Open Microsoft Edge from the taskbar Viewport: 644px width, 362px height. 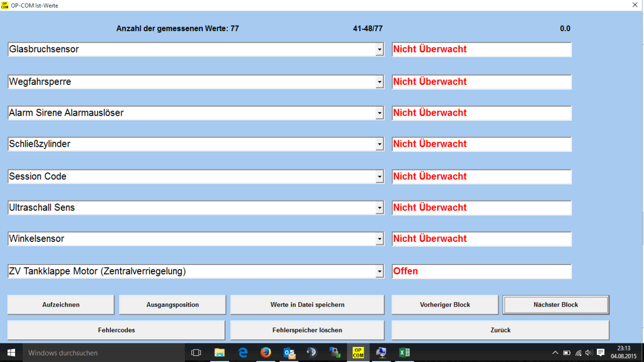(243, 352)
